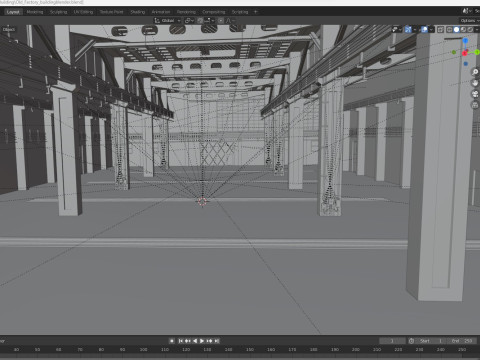Open the snapping options dropdown
Viewport: 480px width, 360px height.
coord(209,21)
